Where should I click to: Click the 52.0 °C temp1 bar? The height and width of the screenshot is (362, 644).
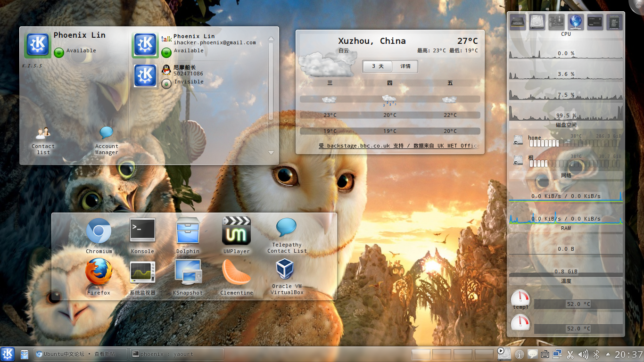click(578, 304)
